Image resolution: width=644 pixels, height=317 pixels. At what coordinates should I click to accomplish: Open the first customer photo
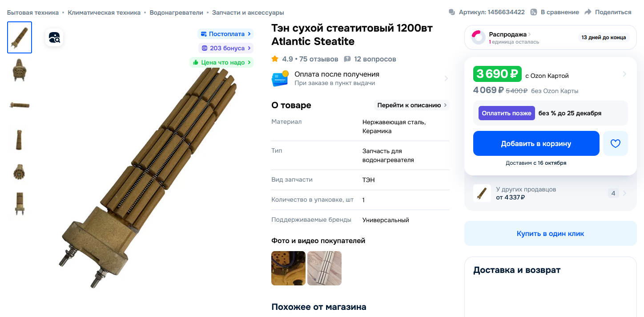(288, 268)
